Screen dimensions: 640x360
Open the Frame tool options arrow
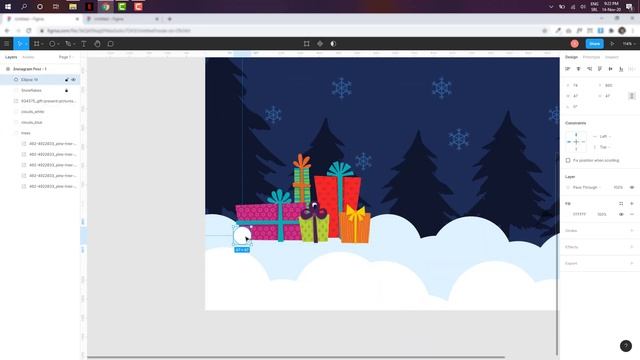[x=42, y=44]
